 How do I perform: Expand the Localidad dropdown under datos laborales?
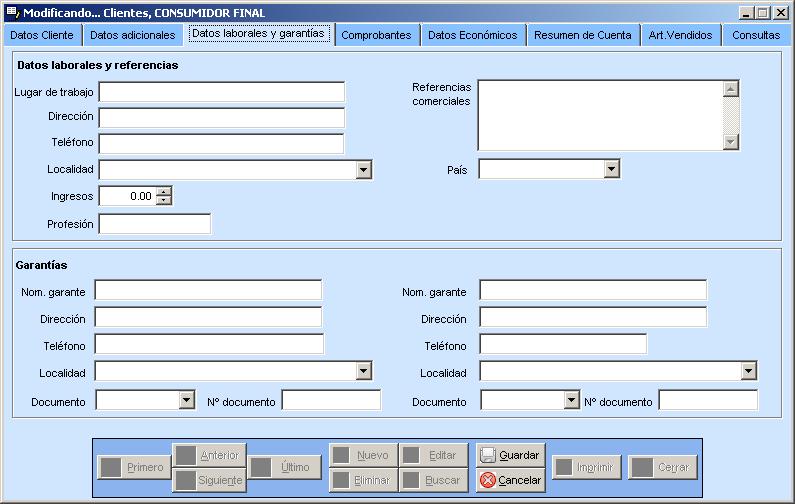tap(364, 170)
